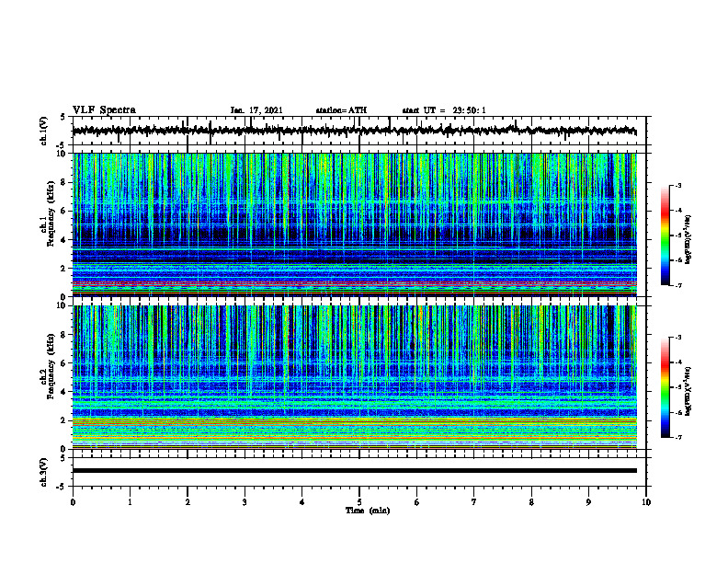Click the "5" tick on the time axis
This screenshot has height=563, width=728.
pos(359,502)
